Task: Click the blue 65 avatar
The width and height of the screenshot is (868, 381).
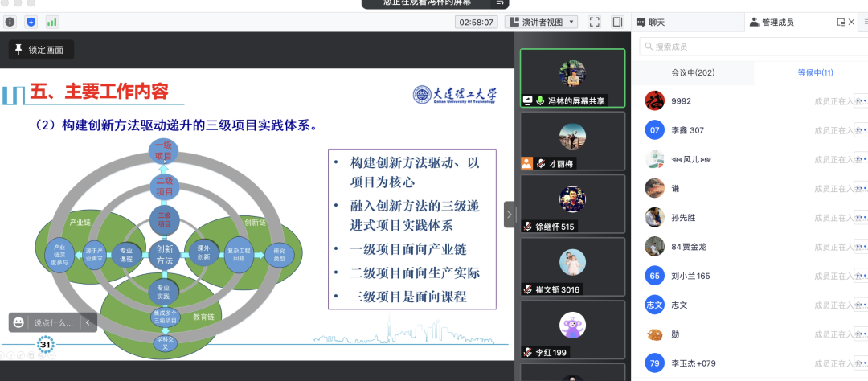Action: coord(655,276)
